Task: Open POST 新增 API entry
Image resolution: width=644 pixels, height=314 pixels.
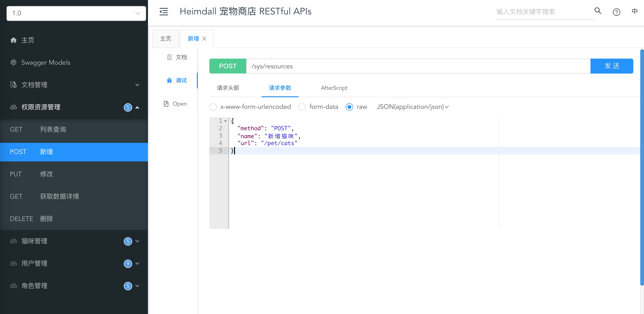Action: (74, 152)
